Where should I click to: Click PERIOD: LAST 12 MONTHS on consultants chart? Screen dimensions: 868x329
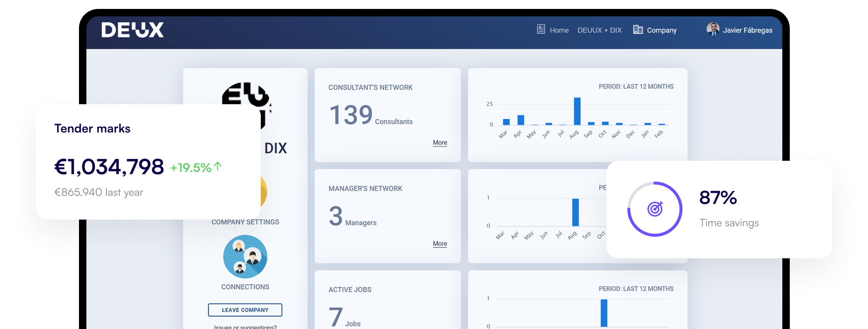point(636,86)
